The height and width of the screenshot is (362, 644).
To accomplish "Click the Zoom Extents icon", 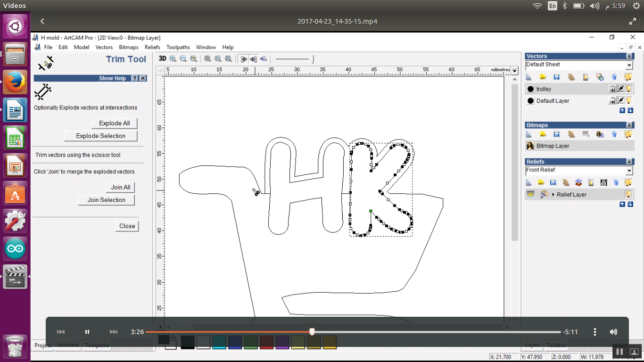I will coord(229,59).
